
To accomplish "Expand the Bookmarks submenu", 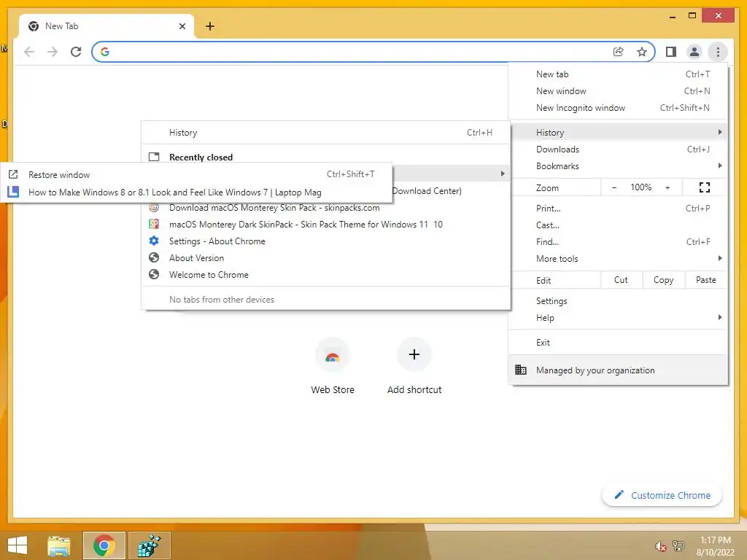I will click(618, 166).
